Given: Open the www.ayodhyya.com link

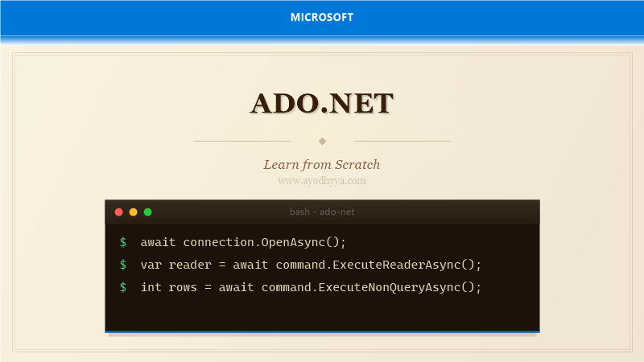Looking at the screenshot, I should 322,180.
